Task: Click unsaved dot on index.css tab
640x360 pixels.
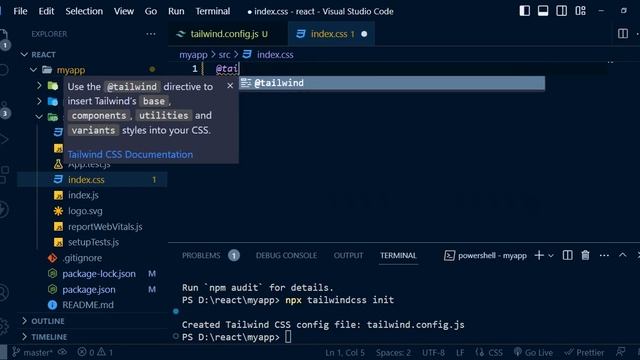Action: click(x=364, y=34)
